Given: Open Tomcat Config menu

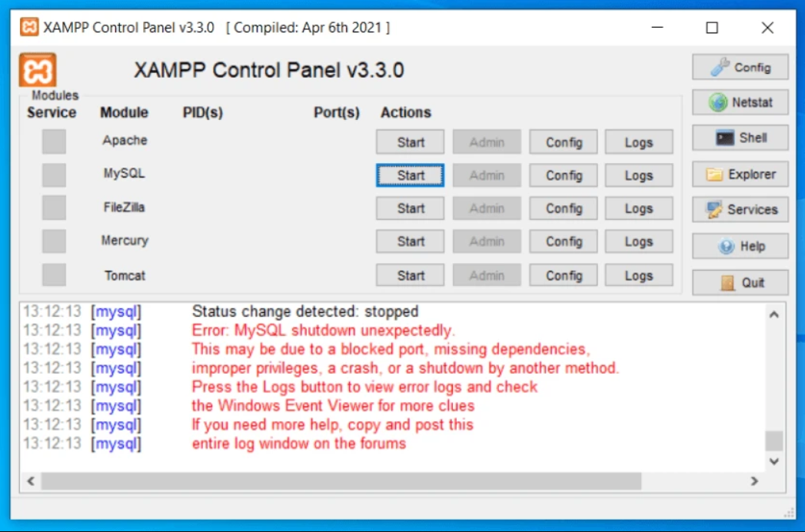Looking at the screenshot, I should [564, 275].
